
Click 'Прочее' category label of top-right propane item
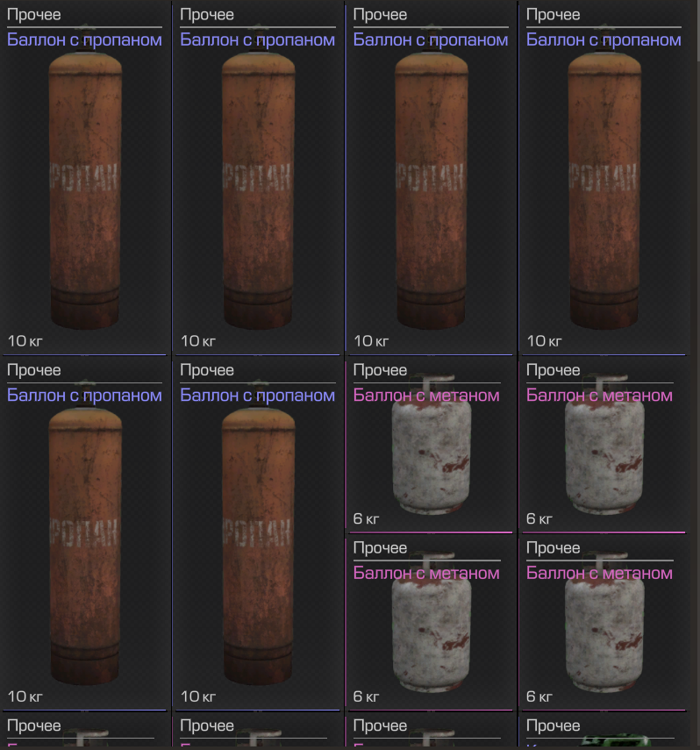(554, 15)
